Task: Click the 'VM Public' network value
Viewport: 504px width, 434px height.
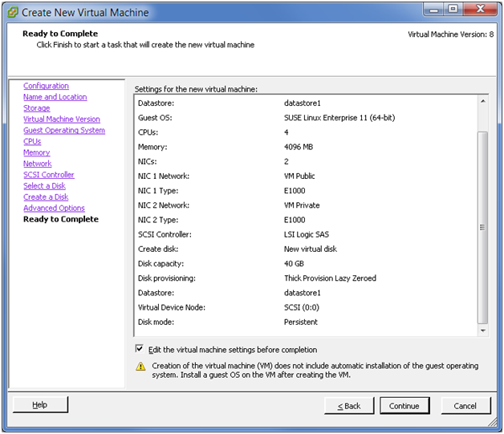Action: [299, 176]
